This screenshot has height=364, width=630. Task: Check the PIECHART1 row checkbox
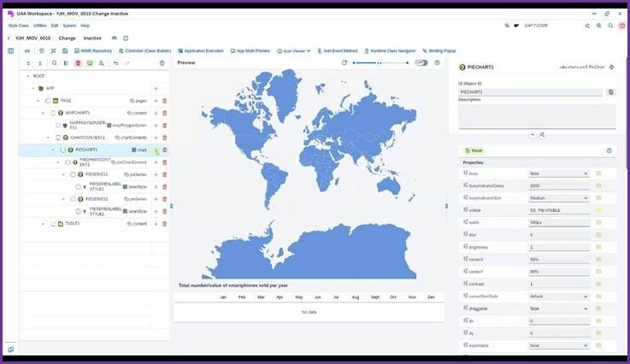click(x=62, y=150)
